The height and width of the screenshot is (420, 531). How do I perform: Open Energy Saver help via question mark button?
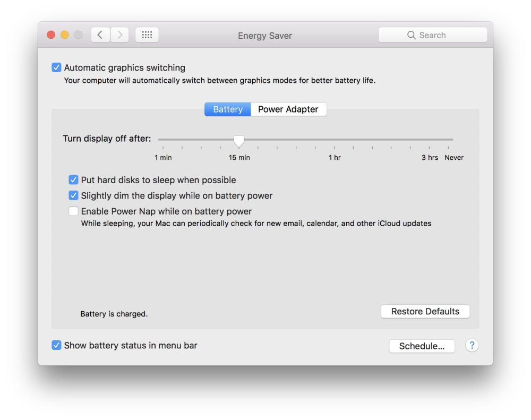click(x=472, y=345)
